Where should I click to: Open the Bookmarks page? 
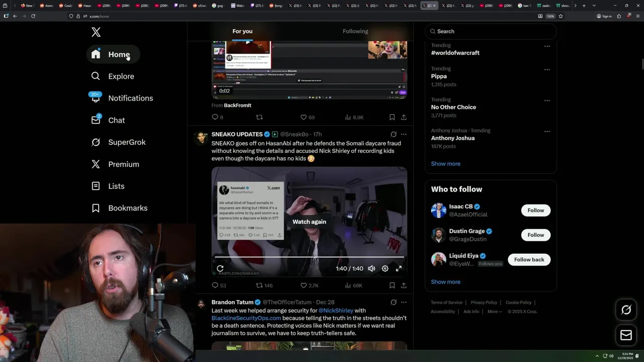tap(119, 208)
